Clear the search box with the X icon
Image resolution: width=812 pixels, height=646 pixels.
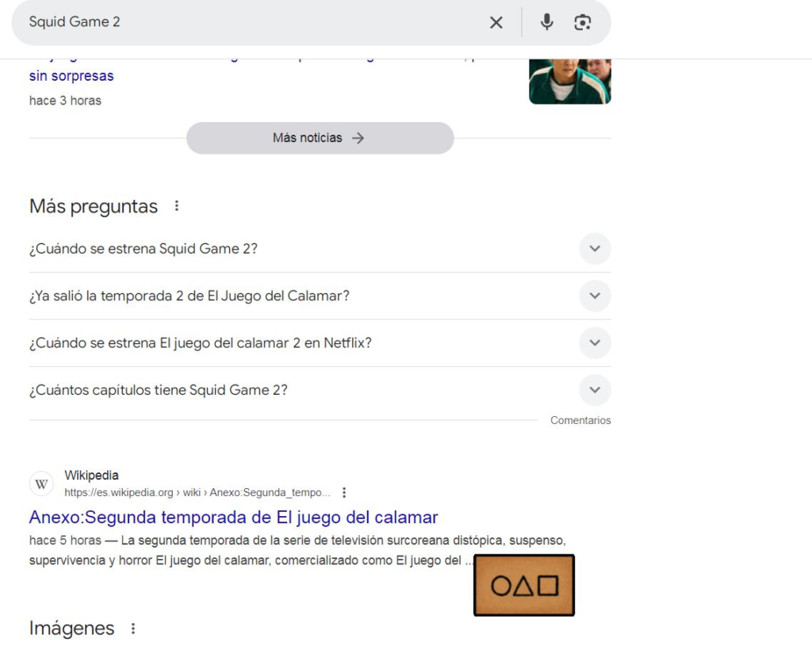click(x=496, y=22)
